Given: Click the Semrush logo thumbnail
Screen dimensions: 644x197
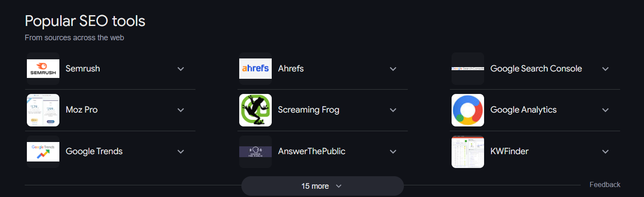Looking at the screenshot, I should tap(43, 69).
